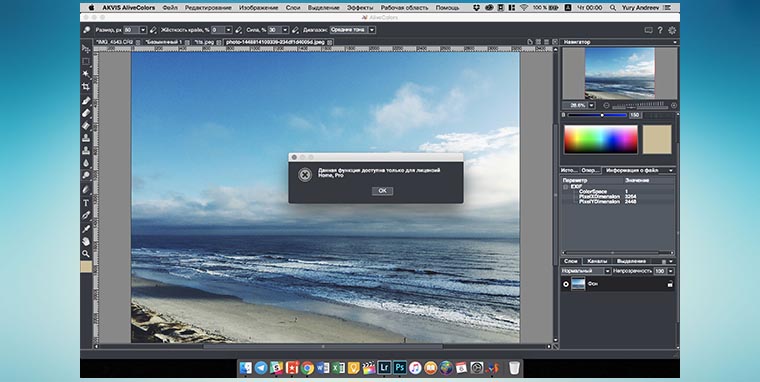Open the Редактирование menu
Image resolution: width=760 pixels, height=382 pixels.
coord(208,8)
